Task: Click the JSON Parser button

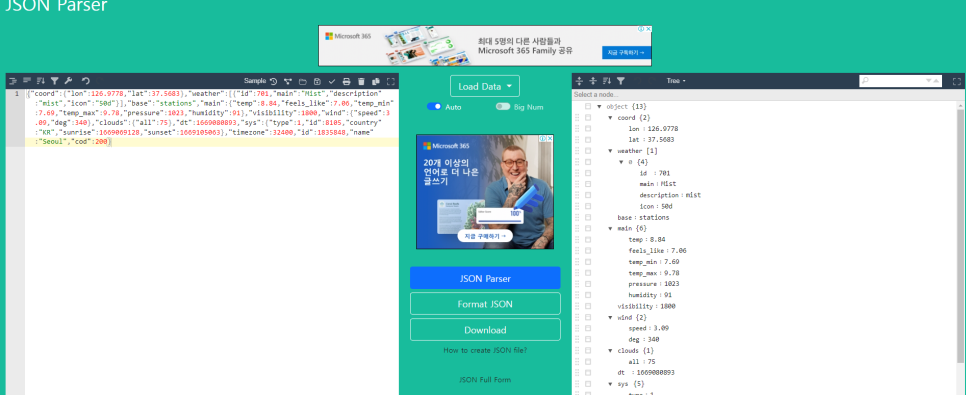Action: pyautogui.click(x=485, y=278)
